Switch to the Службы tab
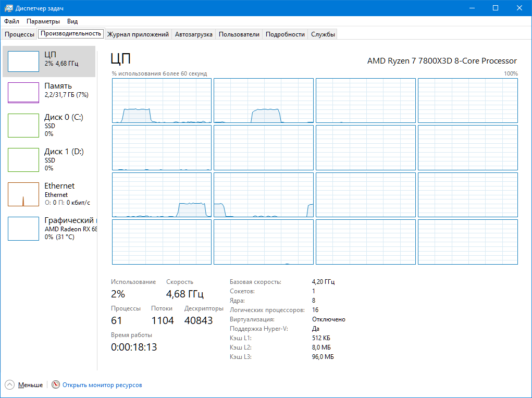Image resolution: width=532 pixels, height=398 pixels. pyautogui.click(x=323, y=34)
